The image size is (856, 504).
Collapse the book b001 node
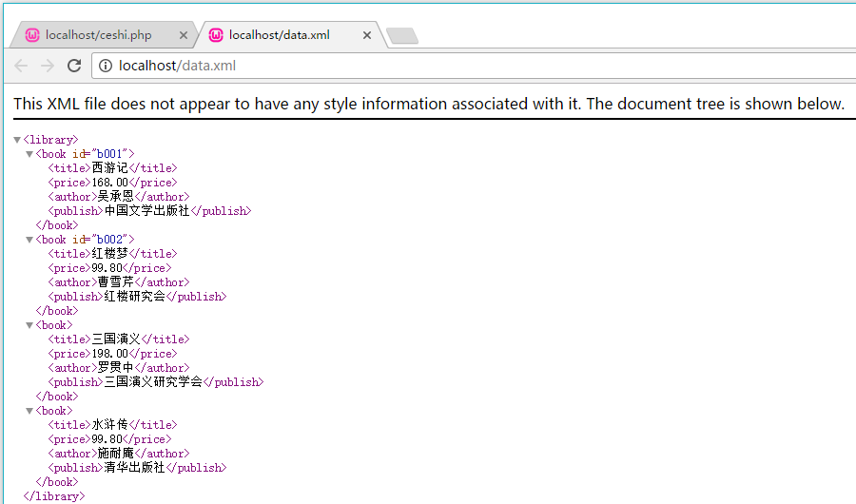pyautogui.click(x=29, y=154)
